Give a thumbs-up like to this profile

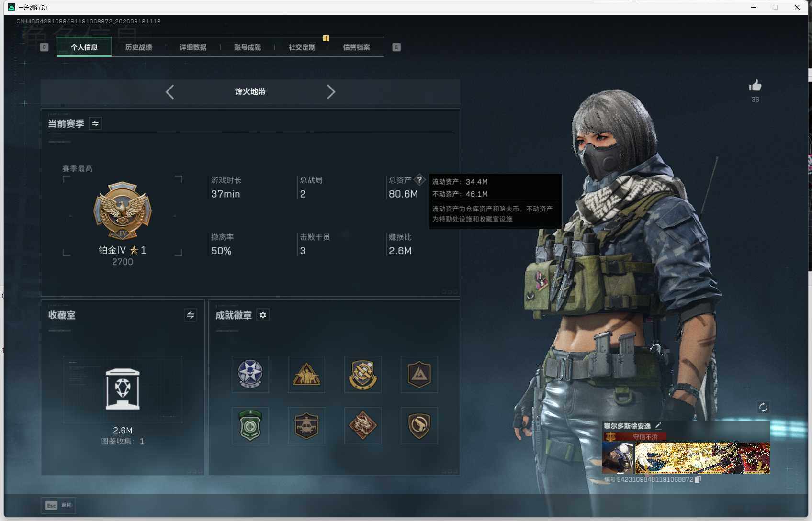[755, 86]
